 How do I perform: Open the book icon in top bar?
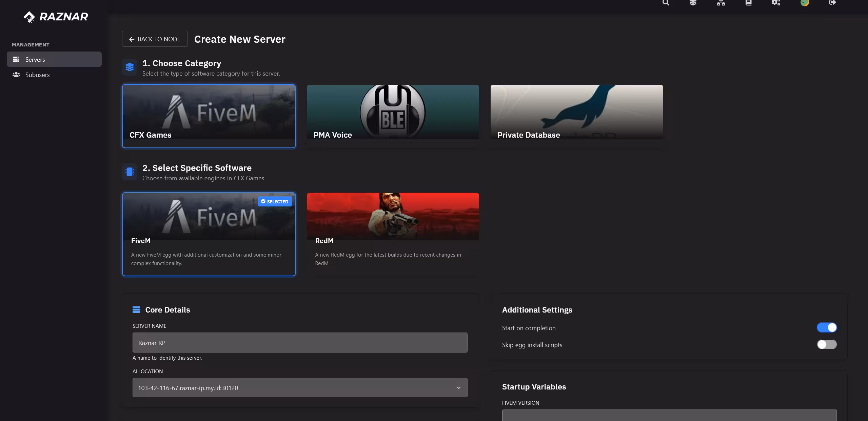(748, 3)
